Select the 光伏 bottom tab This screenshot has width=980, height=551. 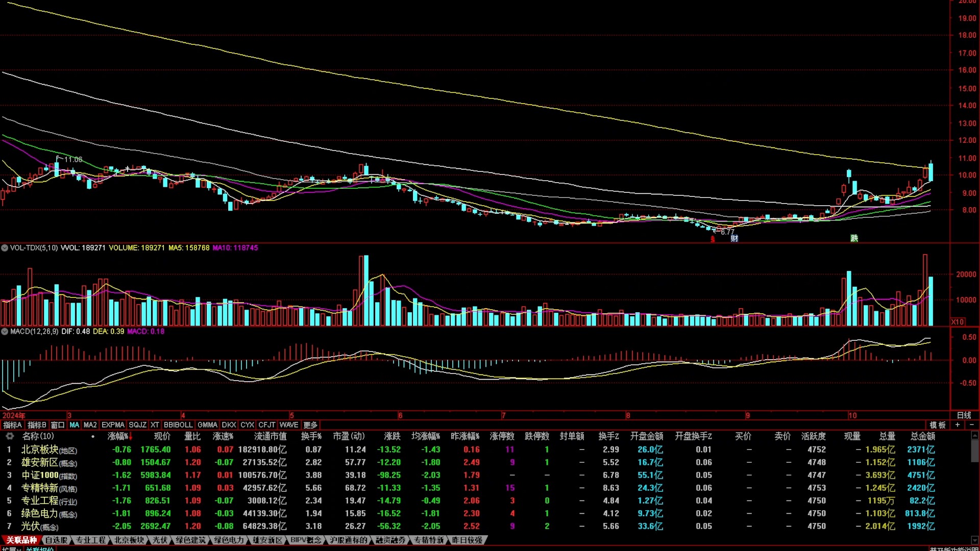(160, 540)
